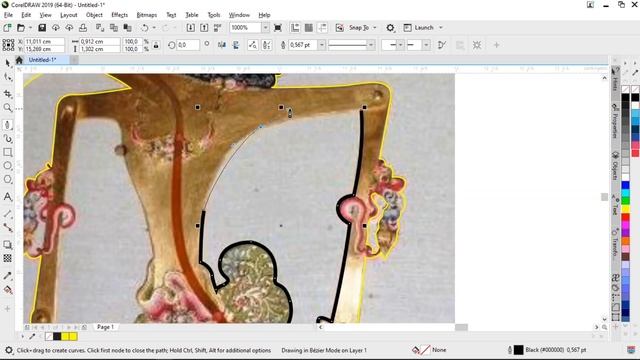Screen dimensions: 640x360
Task: Open the Layout menu
Action: click(x=69, y=15)
